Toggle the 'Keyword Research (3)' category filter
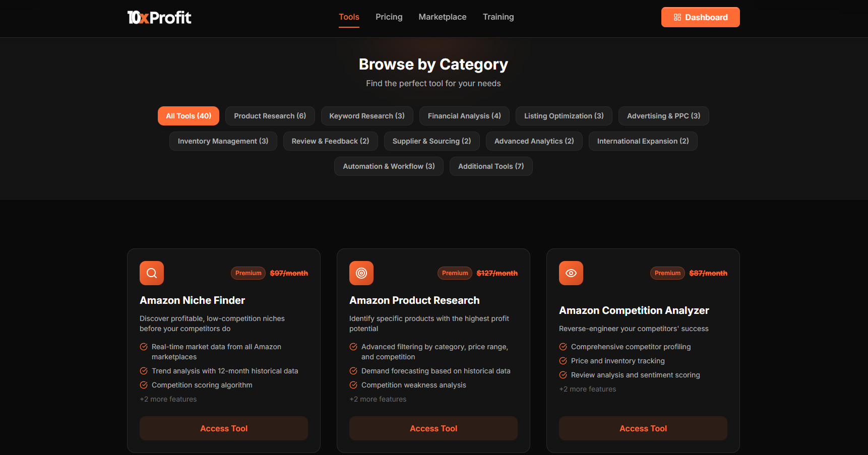This screenshot has width=868, height=455. point(367,115)
